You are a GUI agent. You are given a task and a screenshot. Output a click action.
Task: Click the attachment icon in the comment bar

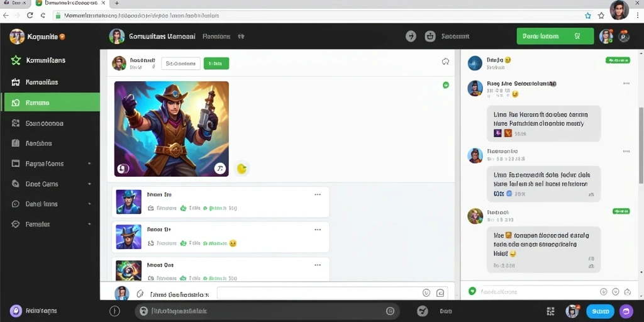point(140,294)
